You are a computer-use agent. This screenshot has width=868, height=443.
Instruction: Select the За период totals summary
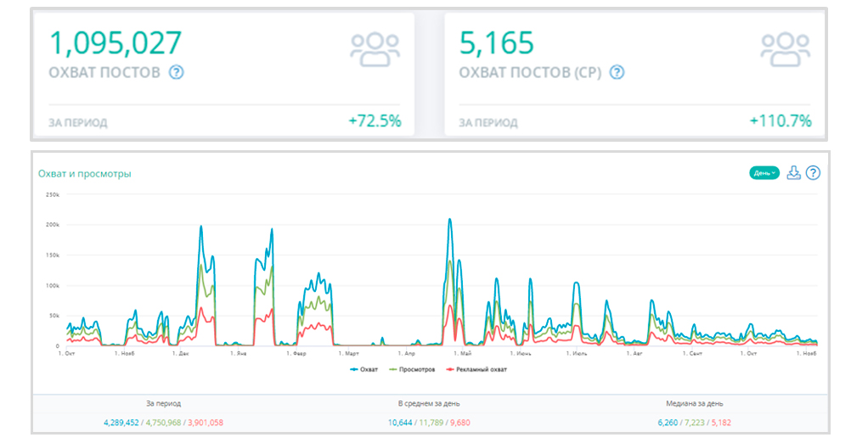163,404
